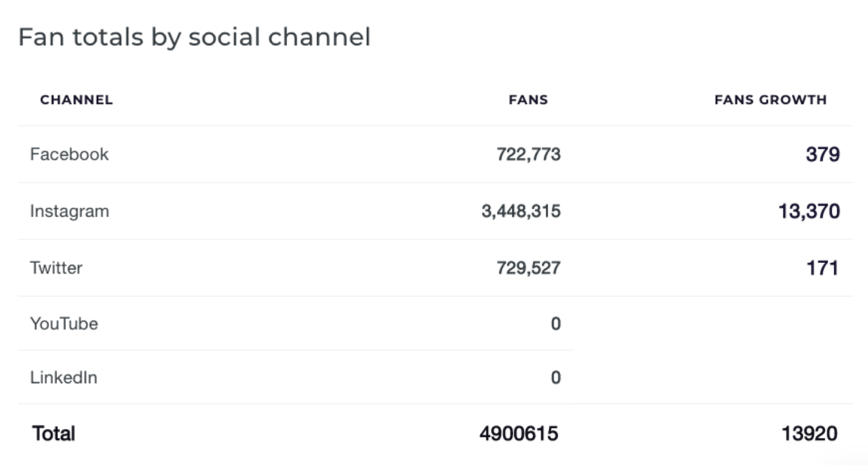Click Facebook fans value 722,773

(x=529, y=154)
